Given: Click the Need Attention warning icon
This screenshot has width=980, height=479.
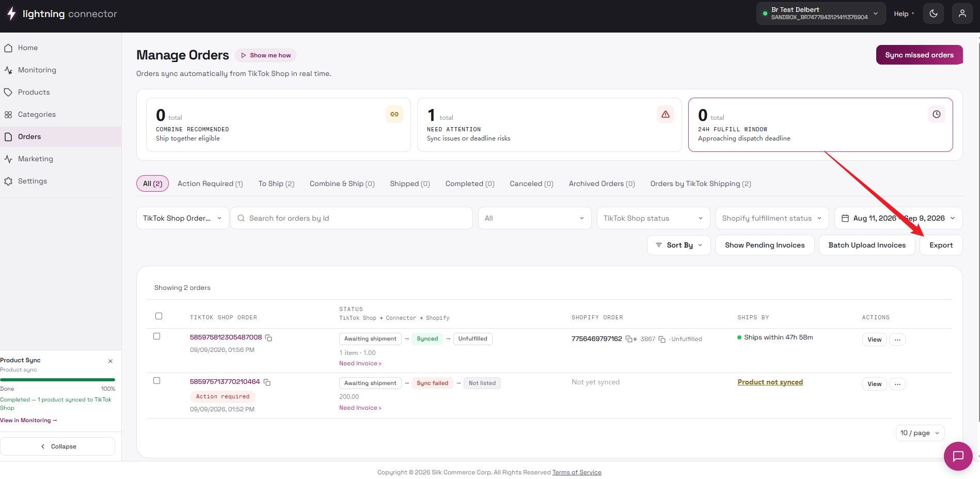Looking at the screenshot, I should coord(666,114).
